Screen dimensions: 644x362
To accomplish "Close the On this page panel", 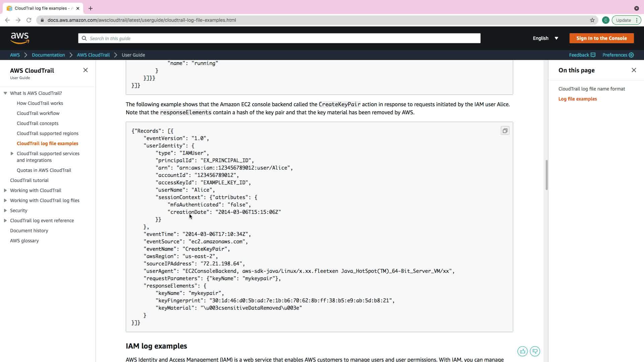I will click(x=634, y=70).
